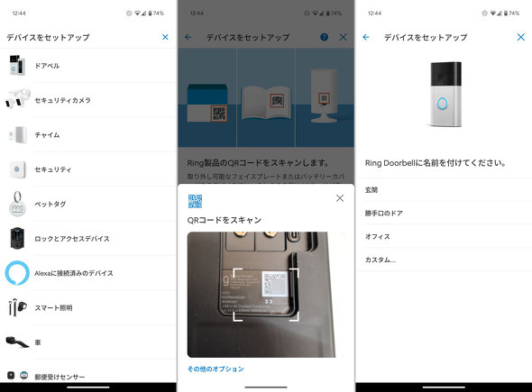Screen dimensions: 532x392
Task: Tap the security camera icon
Action: click(18, 99)
